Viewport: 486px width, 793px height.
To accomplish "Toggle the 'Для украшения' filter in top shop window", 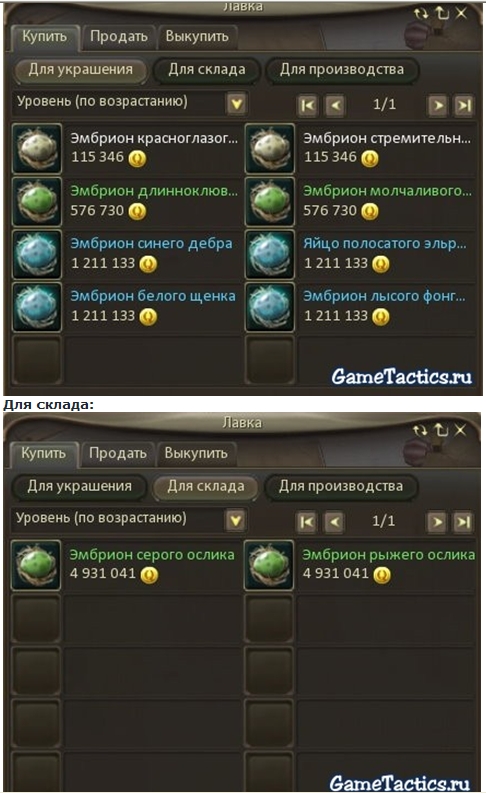I will [x=80, y=70].
